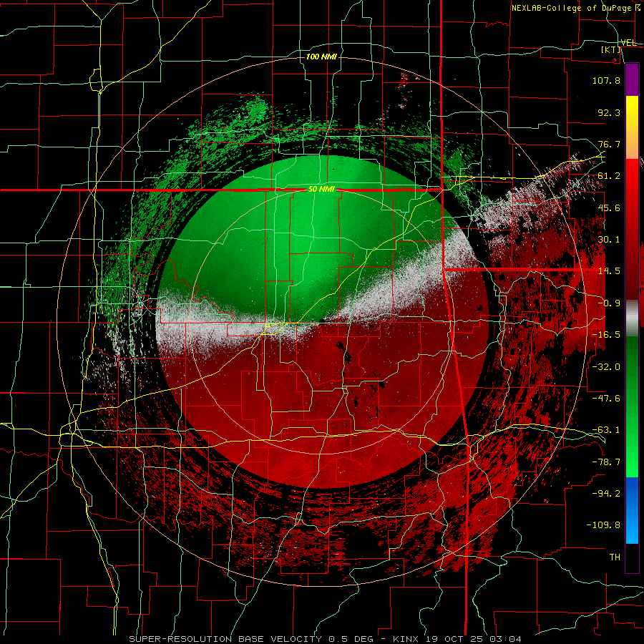The height and width of the screenshot is (644, 644).
Task: Click the [KT] units label
Action: tap(611, 49)
